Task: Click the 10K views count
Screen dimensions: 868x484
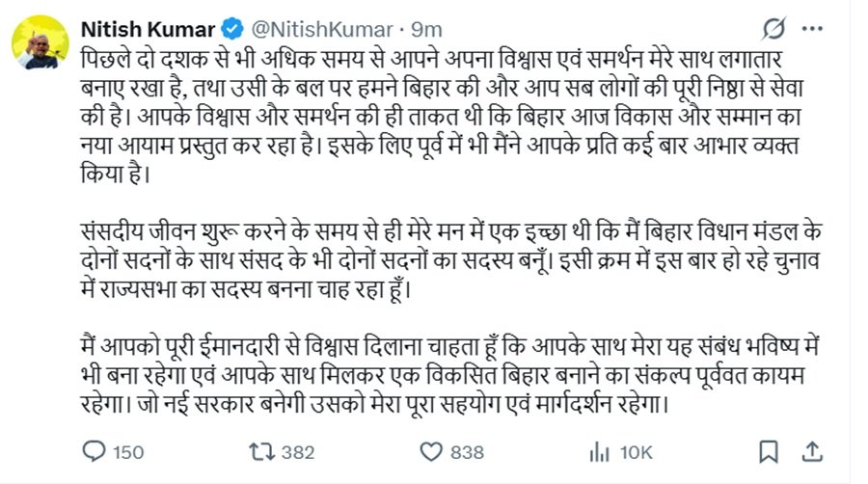Action: [x=637, y=451]
